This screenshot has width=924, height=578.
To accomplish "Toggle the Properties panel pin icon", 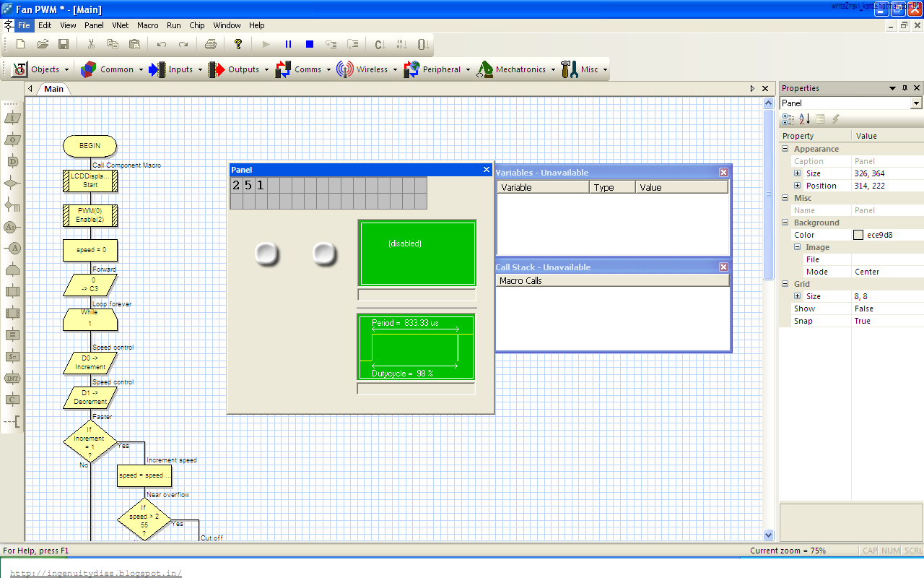I will tap(905, 88).
